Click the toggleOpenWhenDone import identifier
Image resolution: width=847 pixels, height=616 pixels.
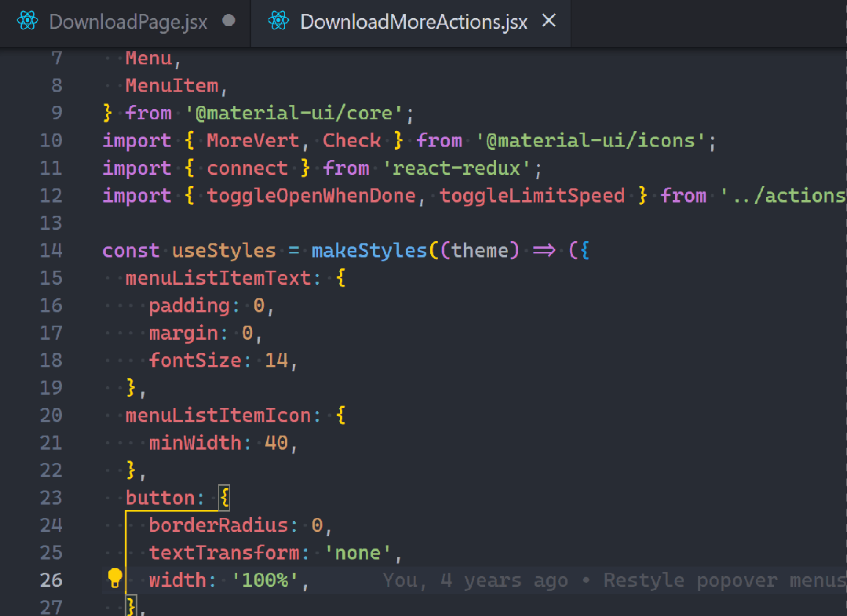(x=311, y=196)
